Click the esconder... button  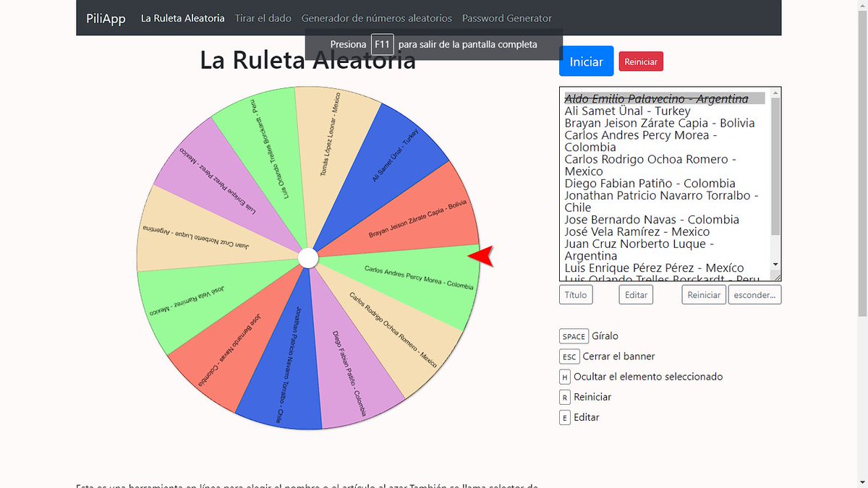(x=754, y=295)
